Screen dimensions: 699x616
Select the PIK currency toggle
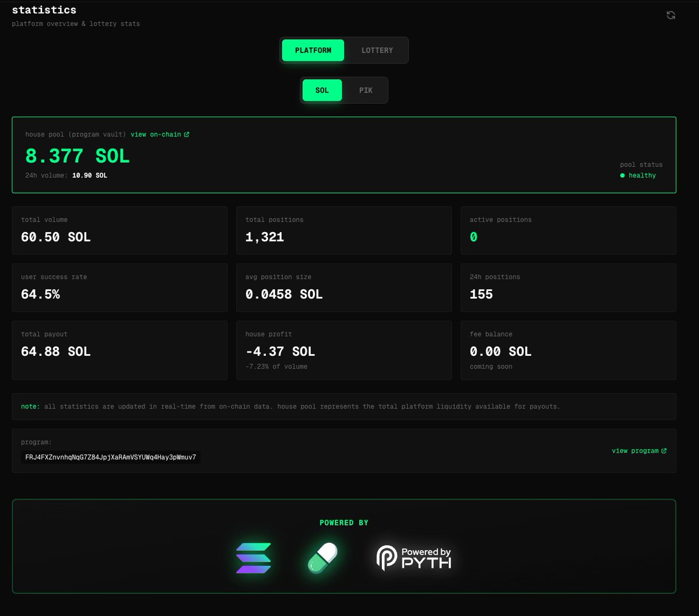pyautogui.click(x=366, y=90)
